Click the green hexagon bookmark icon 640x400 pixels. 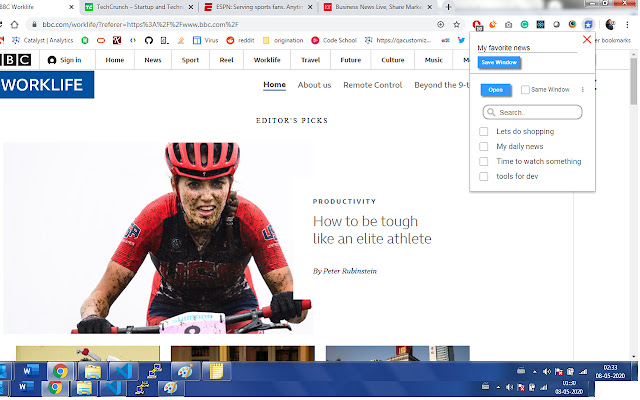85,40
